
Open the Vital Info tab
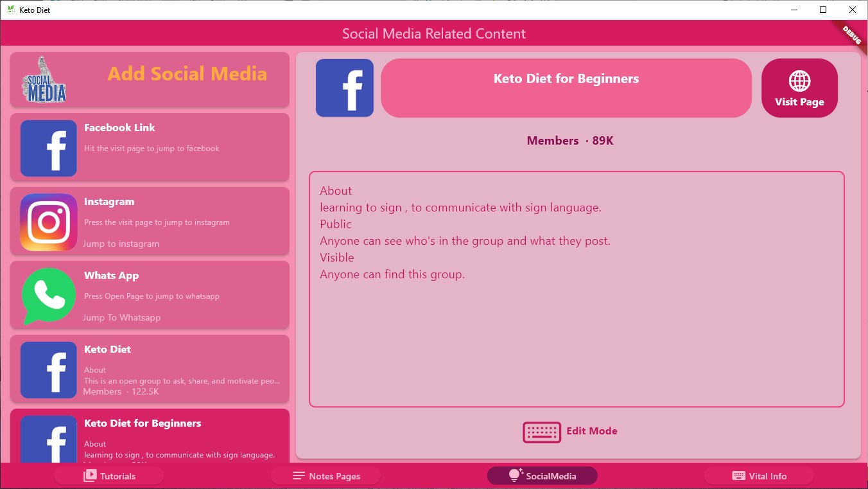[759, 476]
